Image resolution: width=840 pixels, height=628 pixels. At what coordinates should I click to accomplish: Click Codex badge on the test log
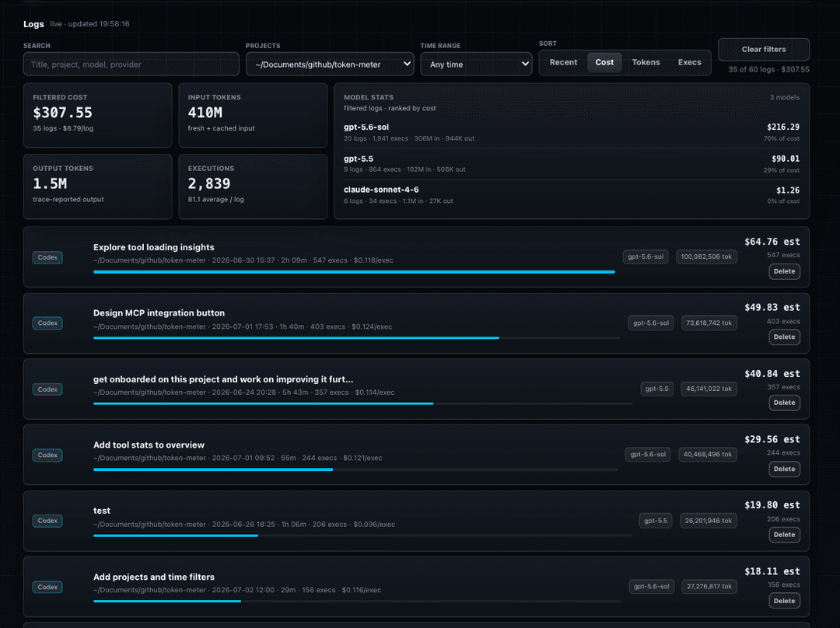click(47, 521)
